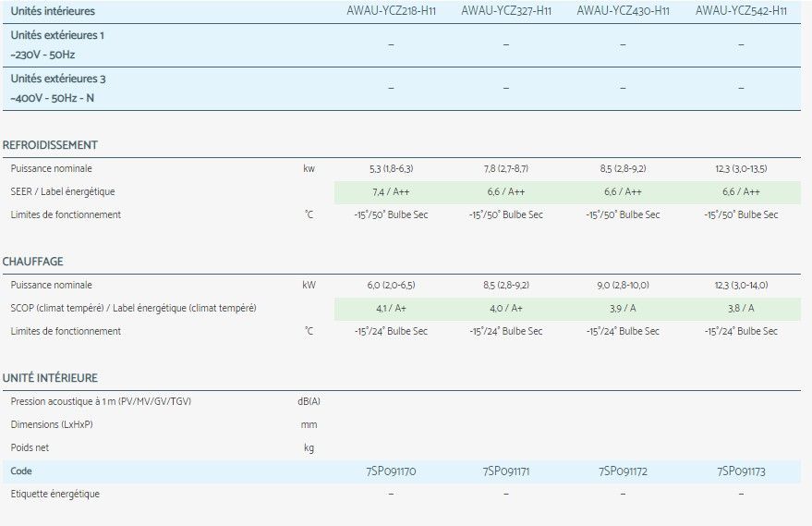Click the UNITÉ INTÉRIEURE section heading

pos(50,378)
